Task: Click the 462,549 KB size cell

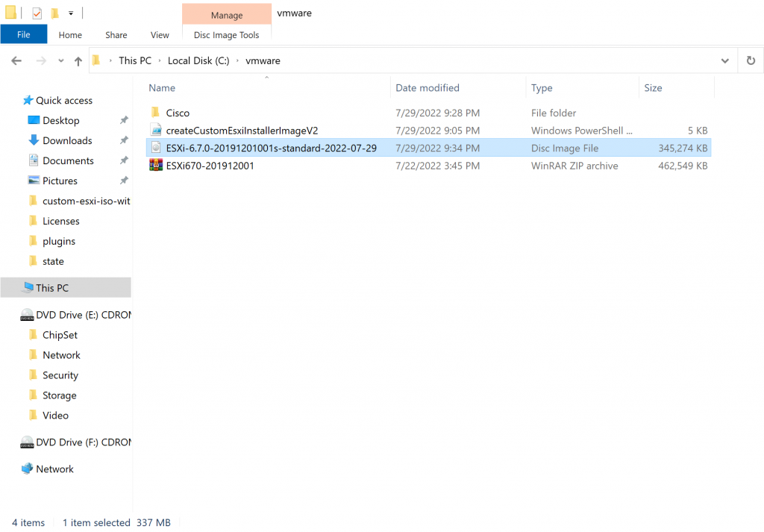Action: click(683, 166)
